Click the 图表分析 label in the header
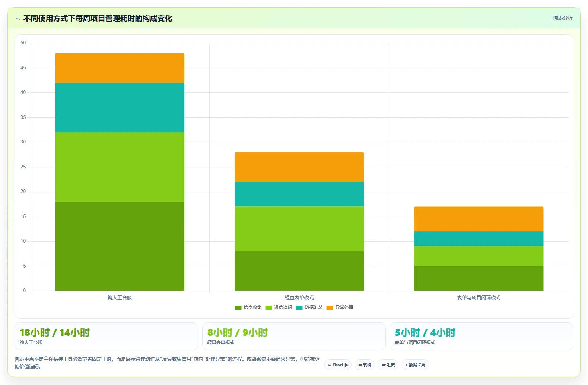The image size is (588, 385). [x=563, y=18]
